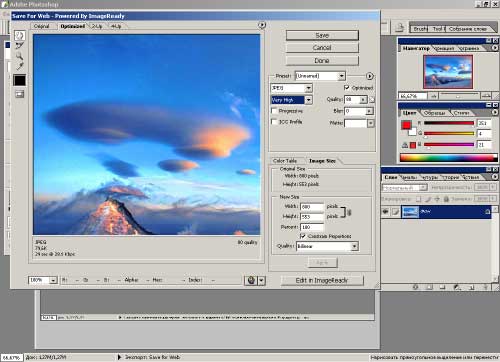
Task: Click the color spectrum ramp bar
Action: tap(449, 158)
